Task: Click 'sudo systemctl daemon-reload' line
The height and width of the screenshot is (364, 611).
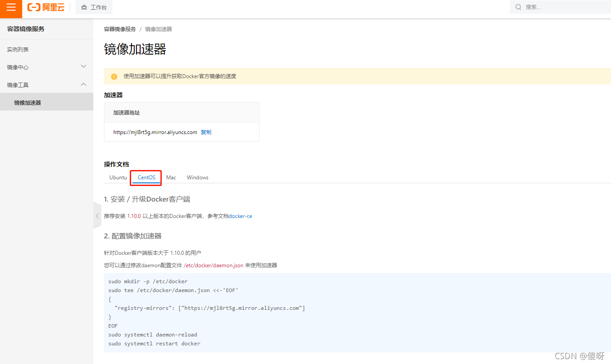Action: (x=153, y=335)
